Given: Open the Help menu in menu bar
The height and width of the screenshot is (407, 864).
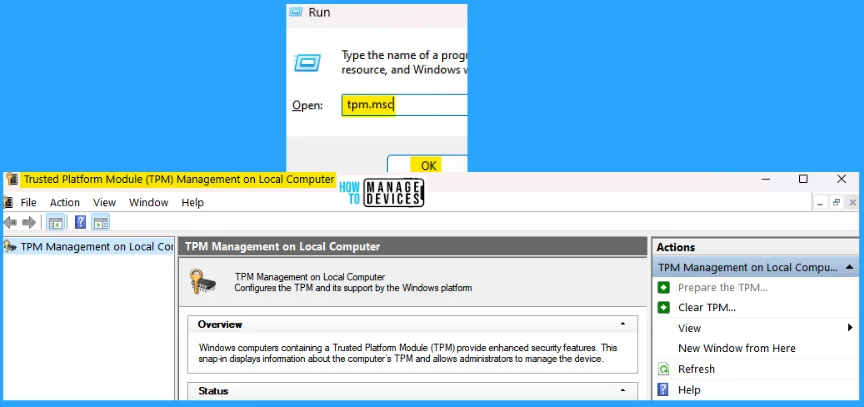Looking at the screenshot, I should (x=192, y=203).
